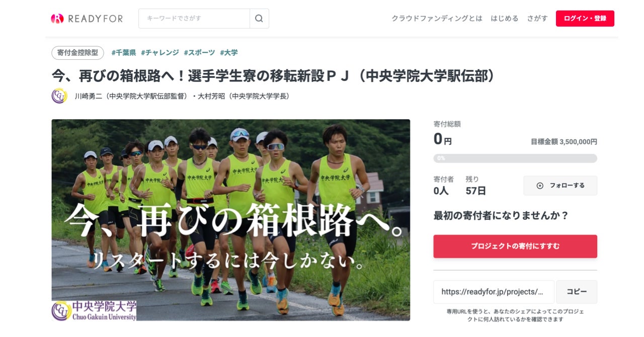Click the 0% donation progress bar

[515, 158]
